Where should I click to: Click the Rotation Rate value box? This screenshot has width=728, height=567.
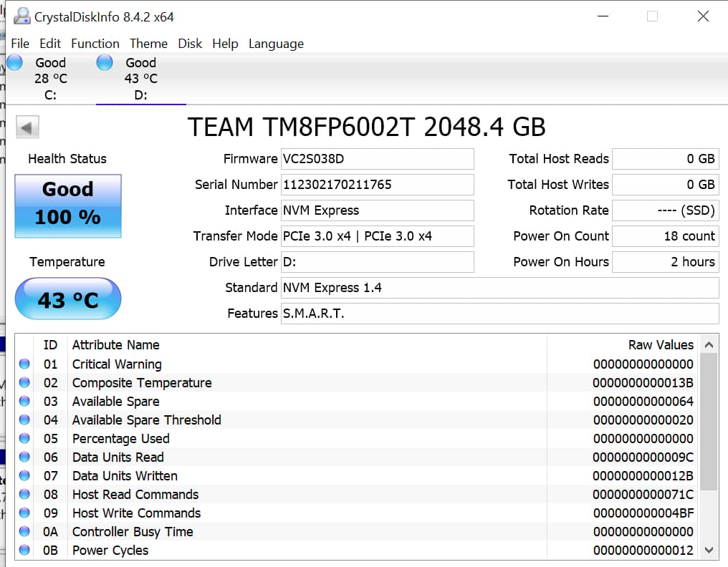point(666,210)
